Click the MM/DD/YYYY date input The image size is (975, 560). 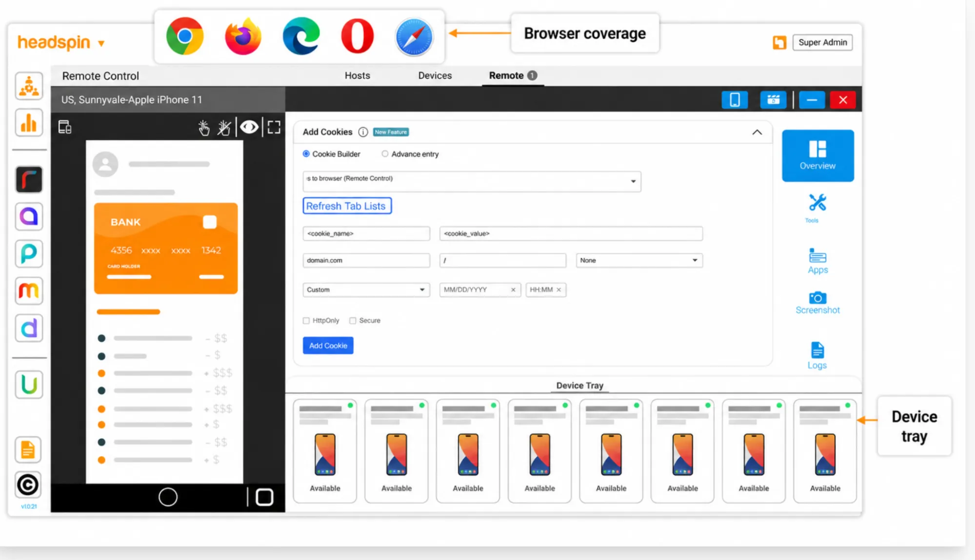pyautogui.click(x=480, y=290)
